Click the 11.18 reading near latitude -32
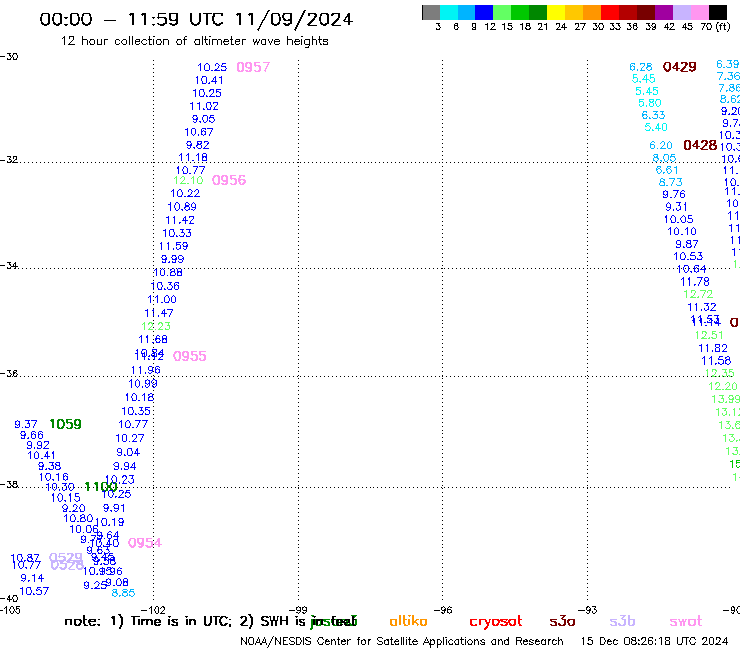740x650 pixels. click(193, 158)
